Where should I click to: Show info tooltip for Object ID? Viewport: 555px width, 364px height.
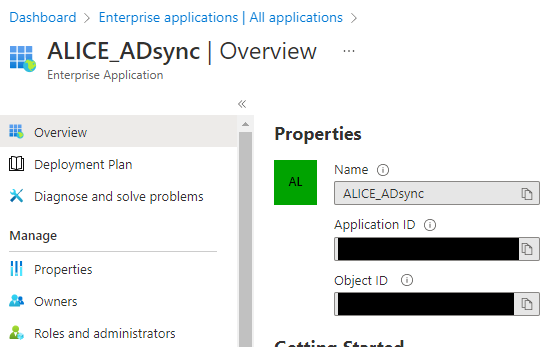[x=407, y=280]
